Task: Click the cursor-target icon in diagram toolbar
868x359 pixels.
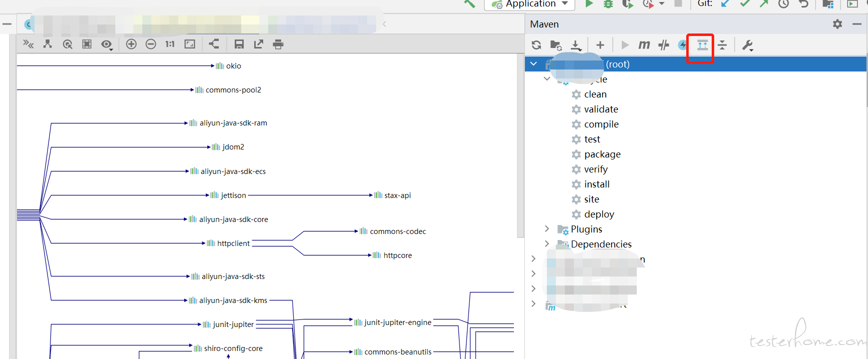Action: coord(67,44)
